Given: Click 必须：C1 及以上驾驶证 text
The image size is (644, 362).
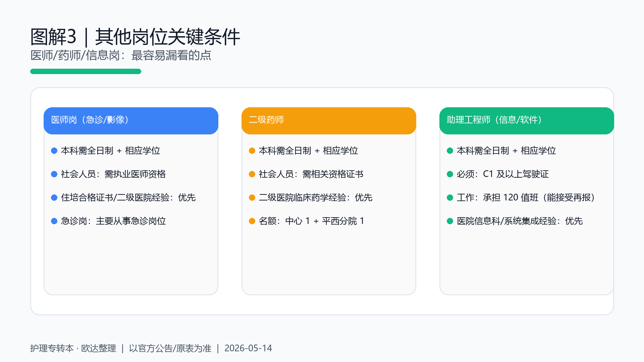Looking at the screenshot, I should click(502, 174).
